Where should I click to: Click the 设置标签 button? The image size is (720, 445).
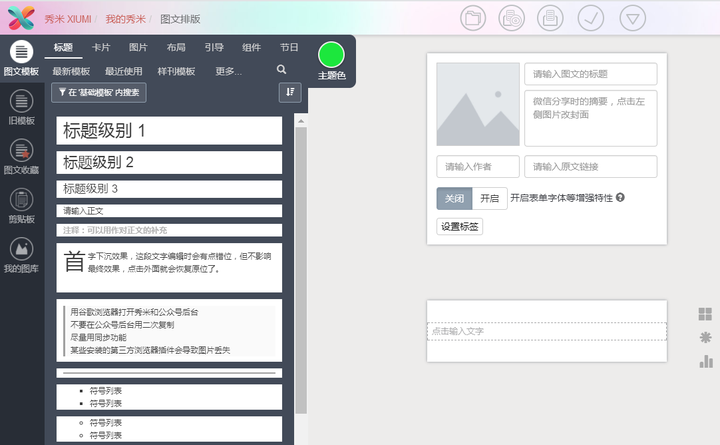click(460, 226)
